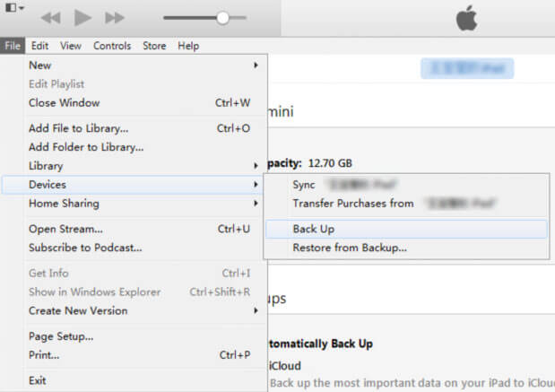
Task: Select Close Window menu item
Action: [x=143, y=102]
